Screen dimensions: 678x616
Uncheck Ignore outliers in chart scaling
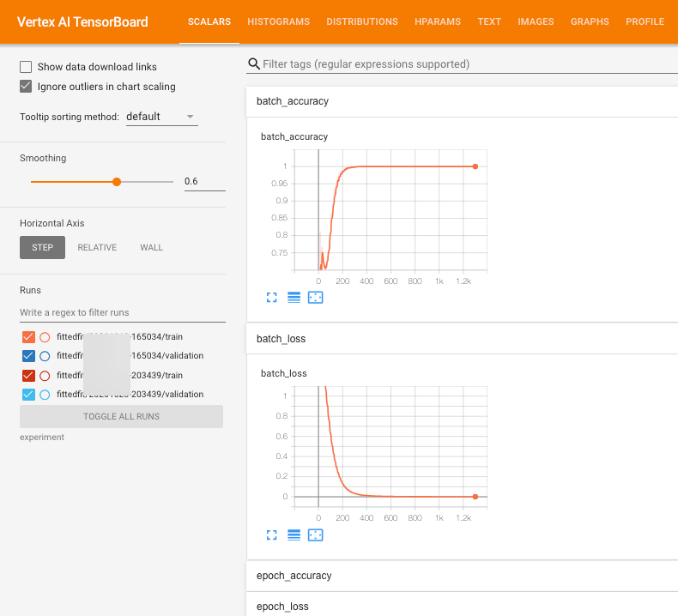26,87
